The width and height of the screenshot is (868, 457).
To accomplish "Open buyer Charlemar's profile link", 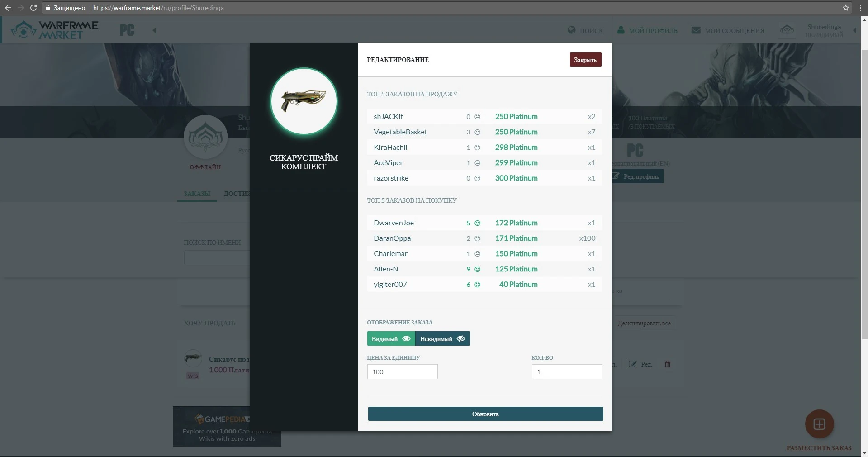I will 390,254.
